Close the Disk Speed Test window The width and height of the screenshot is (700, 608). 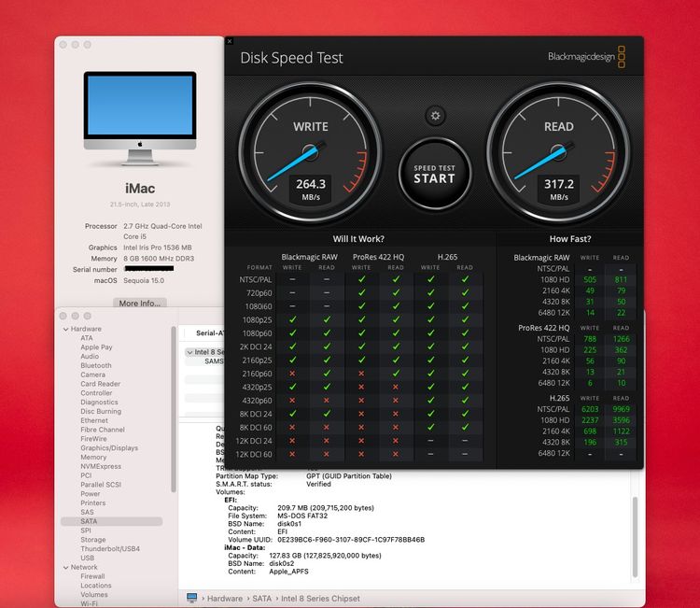point(230,41)
